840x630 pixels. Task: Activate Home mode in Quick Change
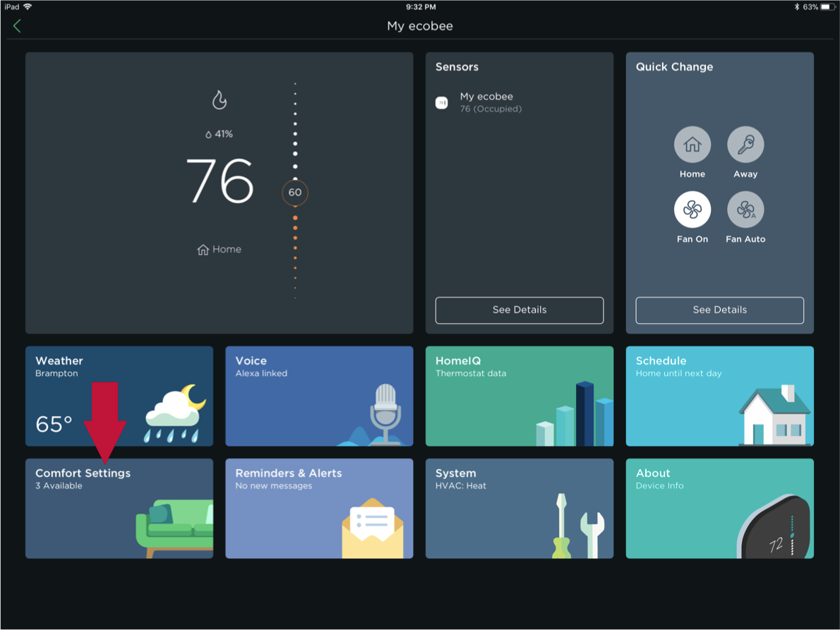692,146
